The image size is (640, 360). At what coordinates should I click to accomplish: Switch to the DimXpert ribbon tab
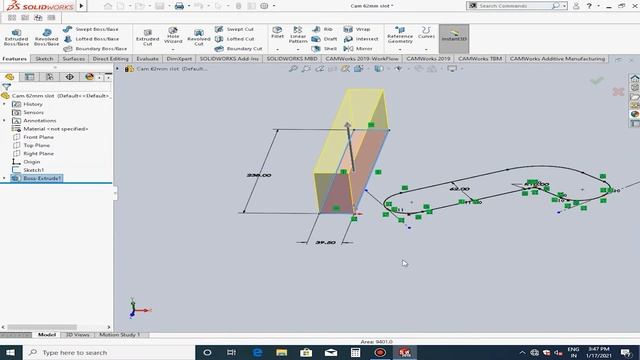[179, 59]
